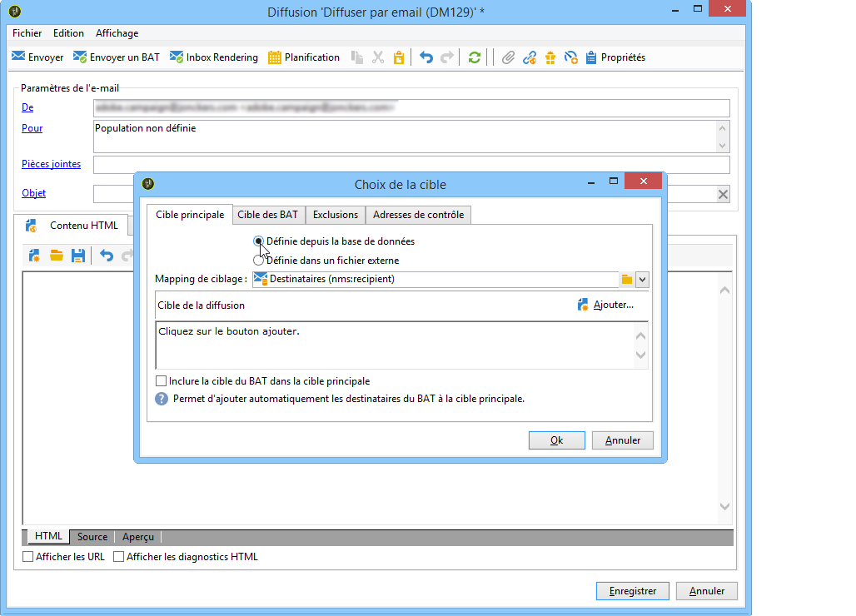Click the green refresh icon
Screen dimensions: 856x616
(x=475, y=57)
